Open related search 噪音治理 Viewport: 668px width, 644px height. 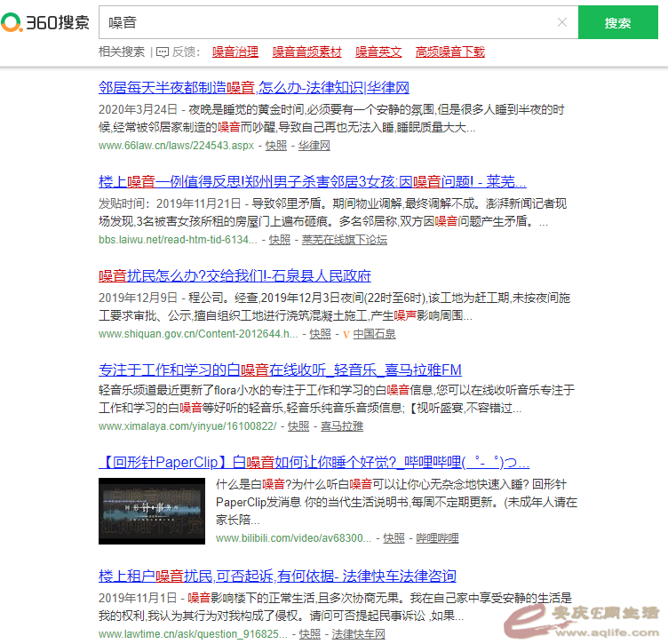[x=235, y=52]
